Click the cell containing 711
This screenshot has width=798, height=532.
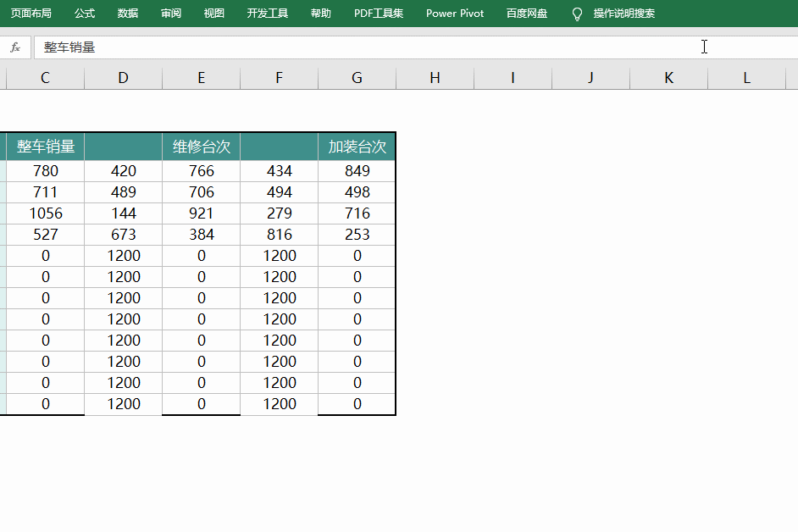45,192
